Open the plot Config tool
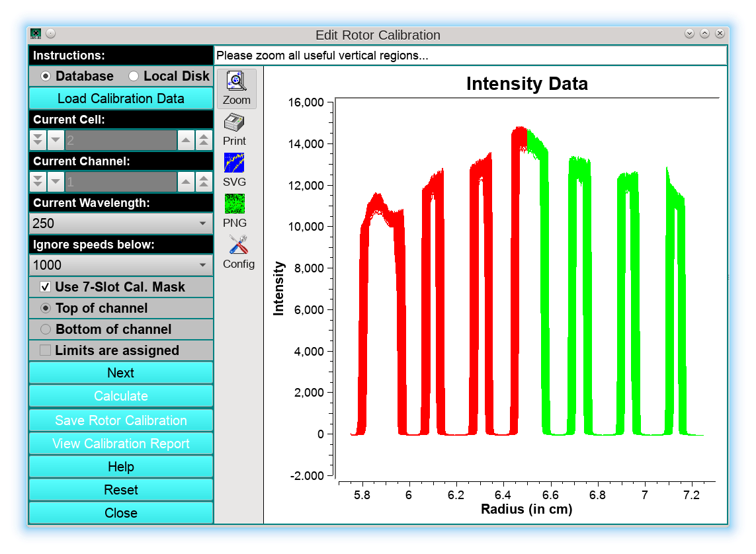 238,245
